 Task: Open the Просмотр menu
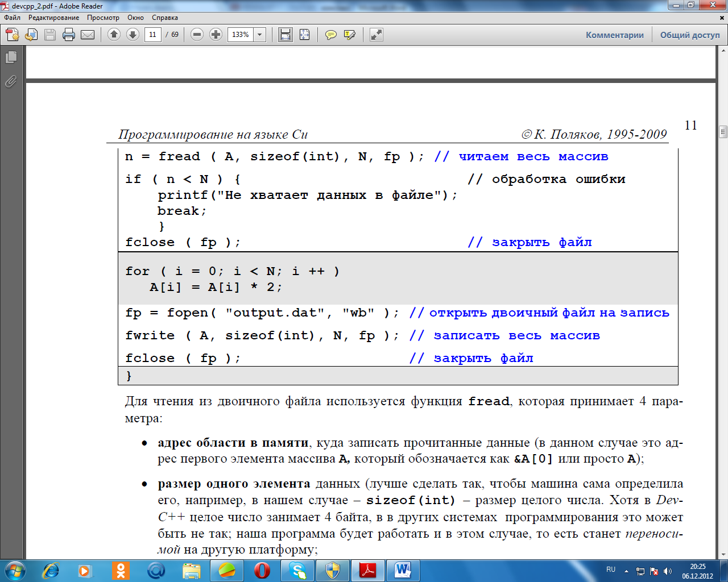click(103, 18)
